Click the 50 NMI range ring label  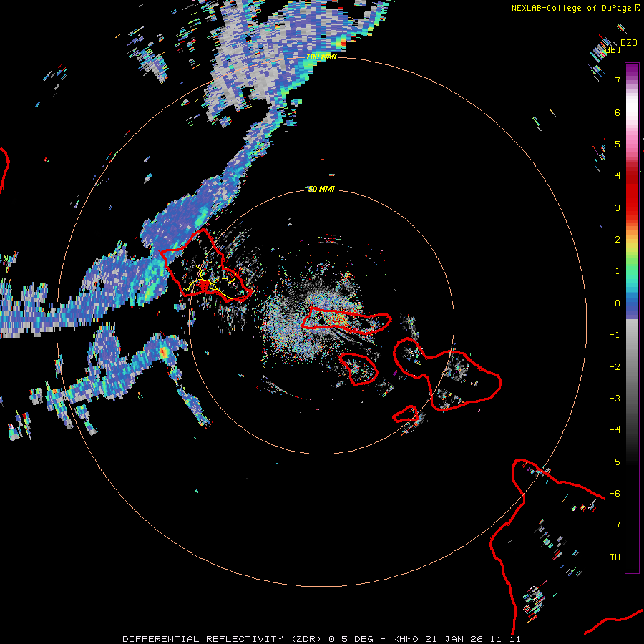coord(321,189)
